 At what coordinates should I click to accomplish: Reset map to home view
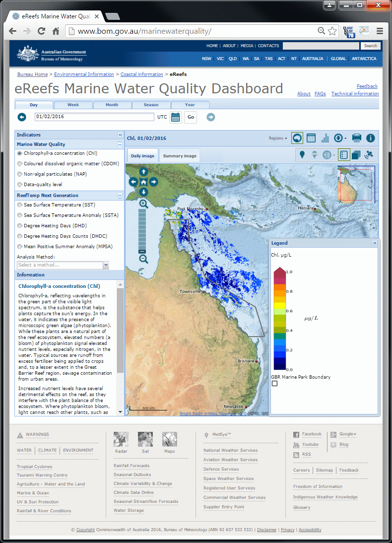click(x=143, y=182)
